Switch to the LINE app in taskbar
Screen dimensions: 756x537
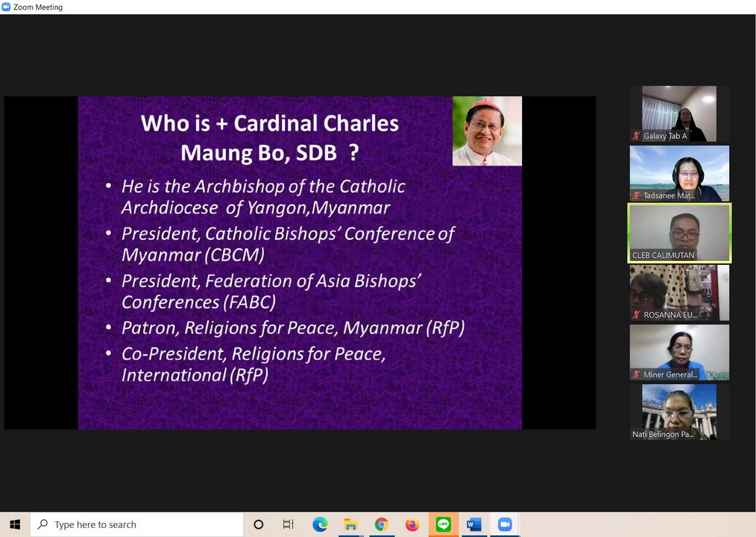444,524
